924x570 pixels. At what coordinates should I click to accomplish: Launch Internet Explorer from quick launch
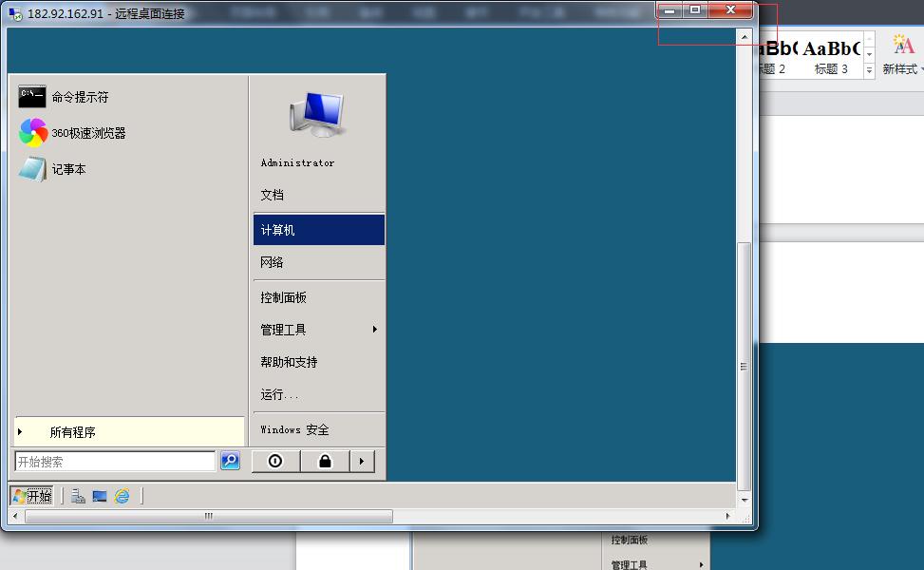122,496
